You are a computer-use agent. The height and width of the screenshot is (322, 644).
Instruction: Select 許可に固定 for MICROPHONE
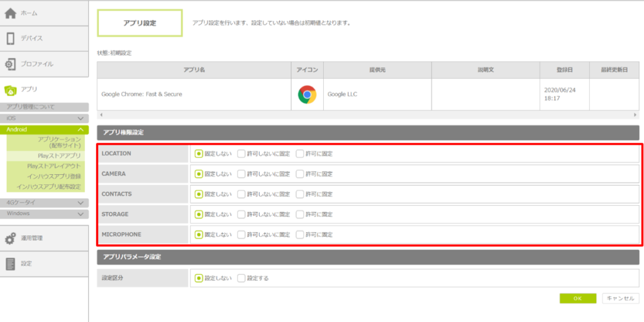click(300, 235)
